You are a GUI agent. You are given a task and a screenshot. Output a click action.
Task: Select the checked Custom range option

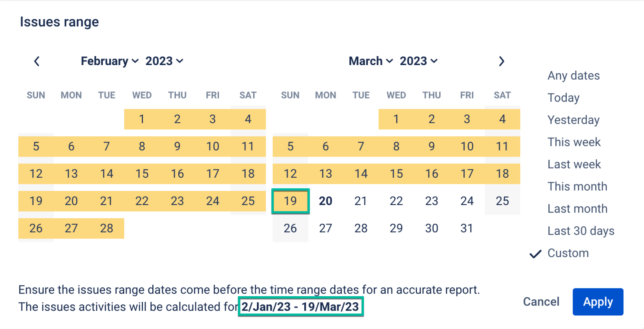coord(568,253)
